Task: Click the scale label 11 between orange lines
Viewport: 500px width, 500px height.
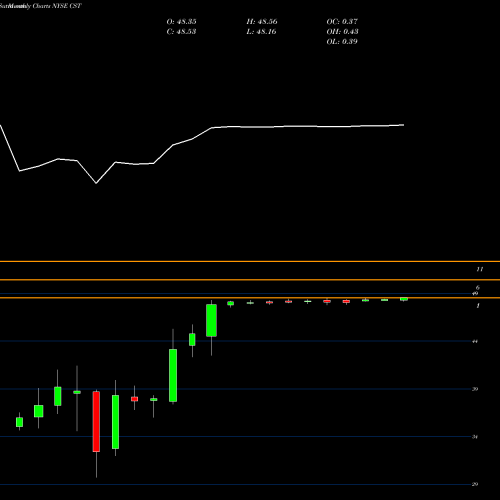Action: (x=480, y=269)
